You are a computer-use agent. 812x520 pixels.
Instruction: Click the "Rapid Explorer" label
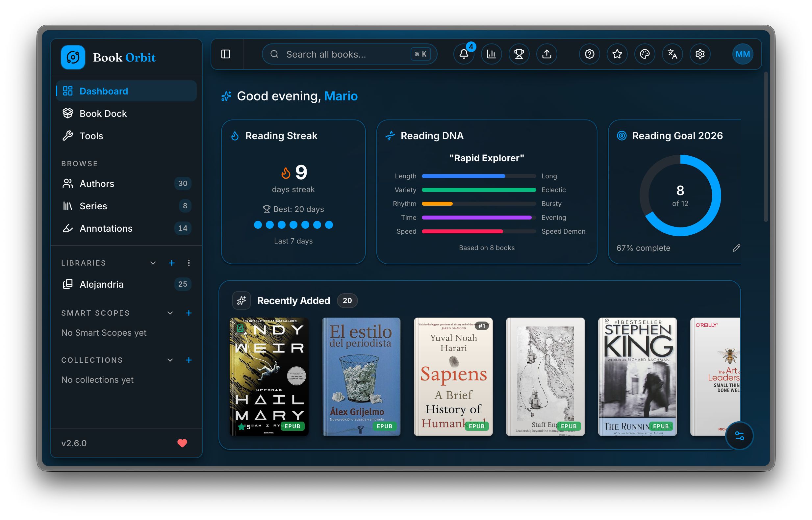(x=487, y=158)
